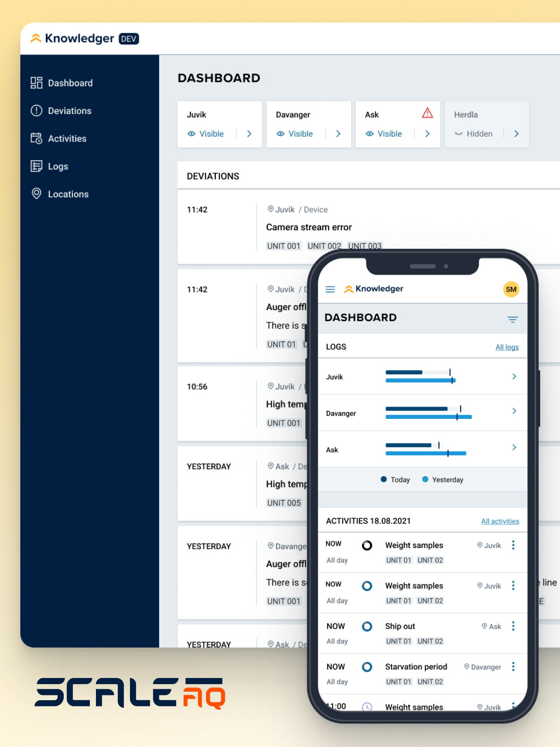The image size is (560, 747).
Task: Expand the Juvik location card chevron
Action: pos(249,134)
